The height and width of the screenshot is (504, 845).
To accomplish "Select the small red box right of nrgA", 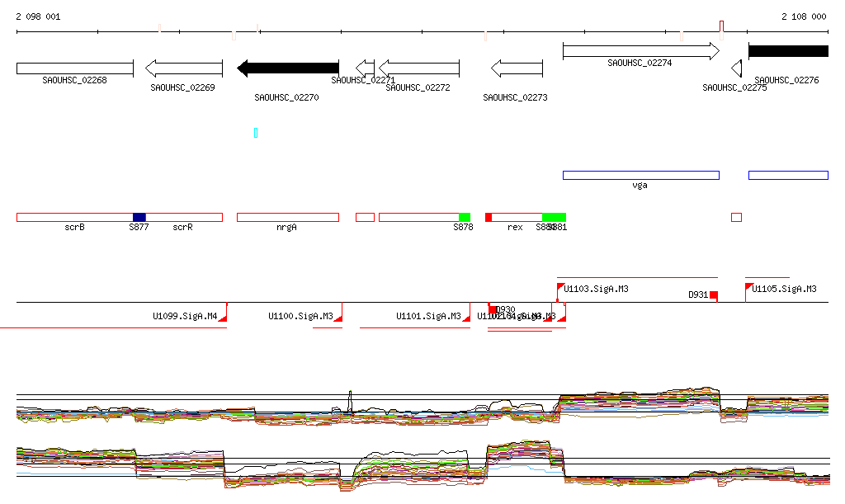I will click(365, 217).
